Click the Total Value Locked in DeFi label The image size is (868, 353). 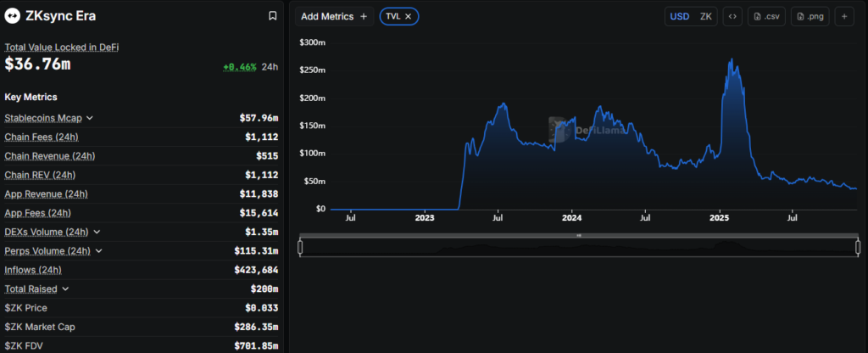pyautogui.click(x=61, y=47)
